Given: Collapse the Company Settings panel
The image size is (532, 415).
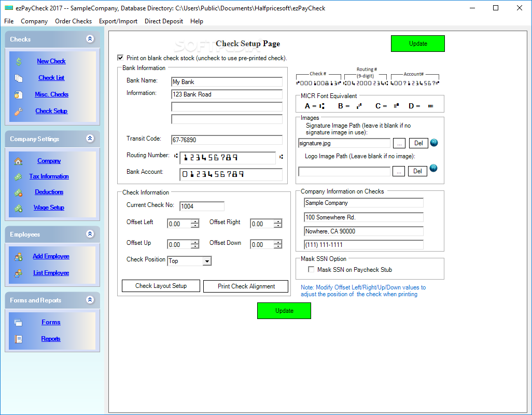Looking at the screenshot, I should [90, 139].
